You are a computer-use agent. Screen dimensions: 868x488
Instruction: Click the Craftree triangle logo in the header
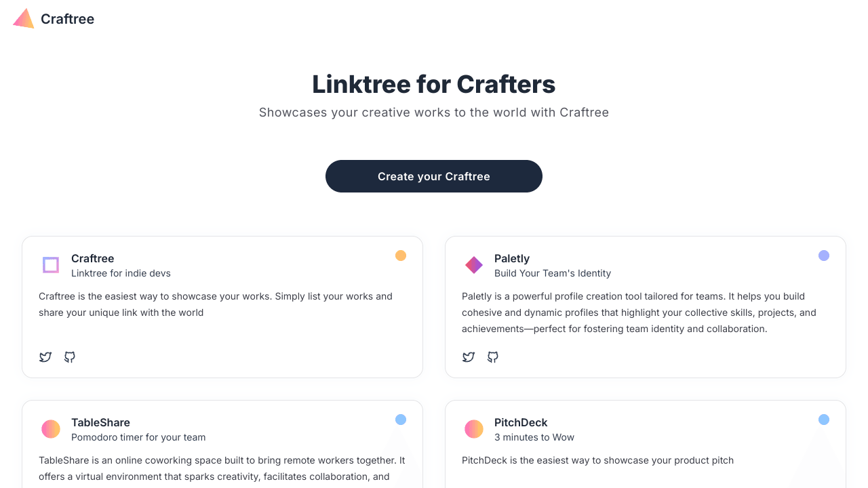pos(22,18)
